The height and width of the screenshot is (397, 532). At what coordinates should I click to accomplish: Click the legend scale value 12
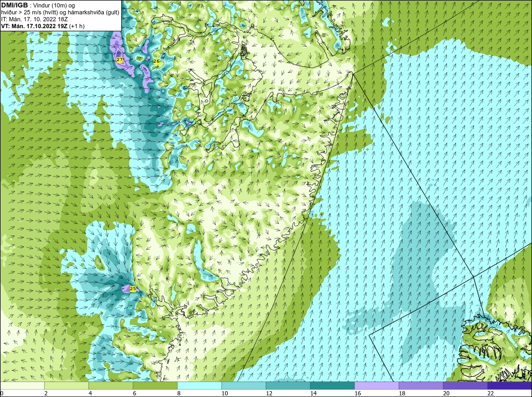[269, 393]
